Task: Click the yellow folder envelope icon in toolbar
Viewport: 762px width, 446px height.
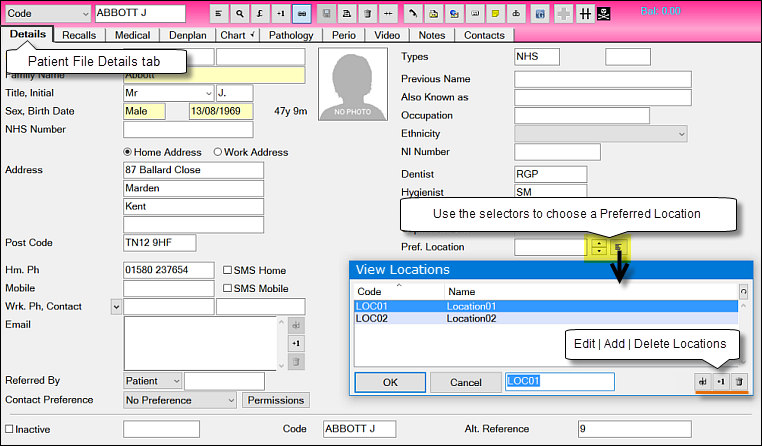Action: tap(433, 14)
